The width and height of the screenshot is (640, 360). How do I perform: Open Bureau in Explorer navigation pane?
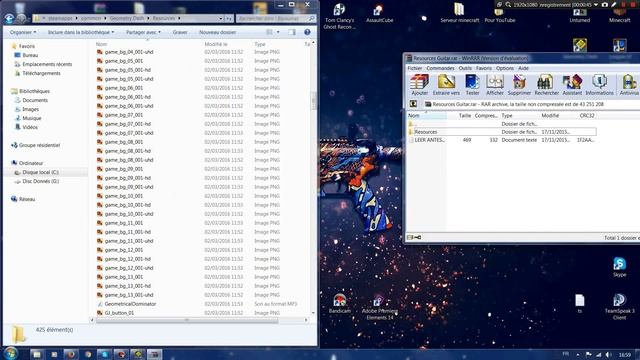pos(30,55)
